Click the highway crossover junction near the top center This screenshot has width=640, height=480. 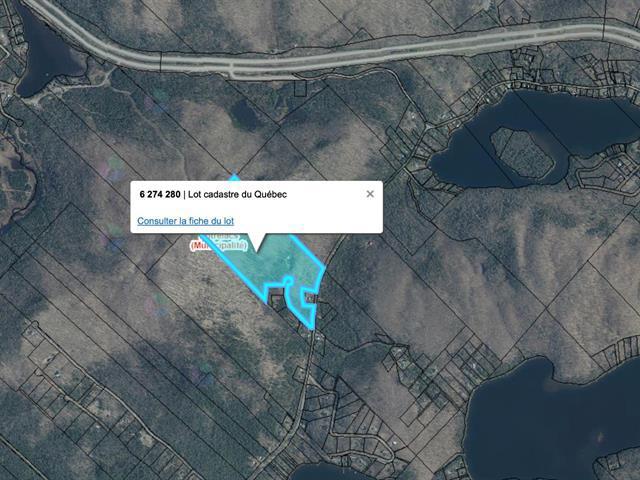pos(232,69)
